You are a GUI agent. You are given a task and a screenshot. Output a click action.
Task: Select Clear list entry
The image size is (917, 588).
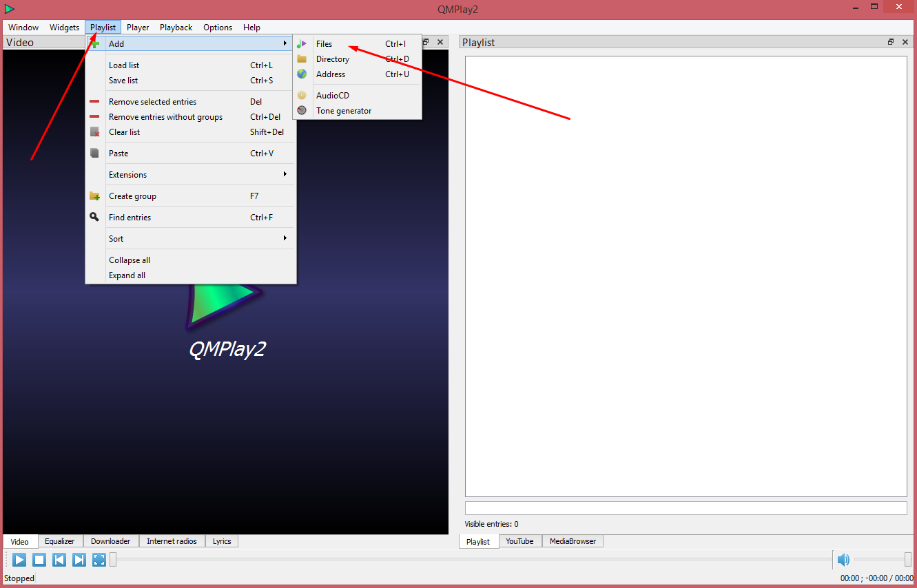click(191, 132)
